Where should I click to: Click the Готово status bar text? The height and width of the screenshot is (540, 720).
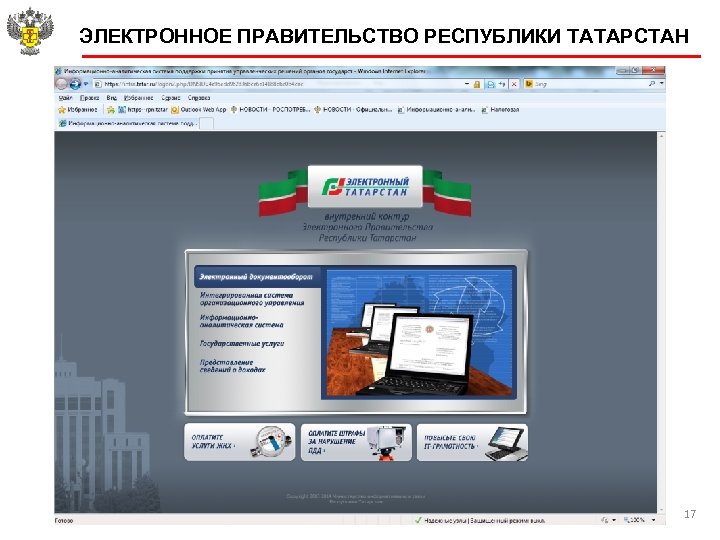[x=64, y=520]
